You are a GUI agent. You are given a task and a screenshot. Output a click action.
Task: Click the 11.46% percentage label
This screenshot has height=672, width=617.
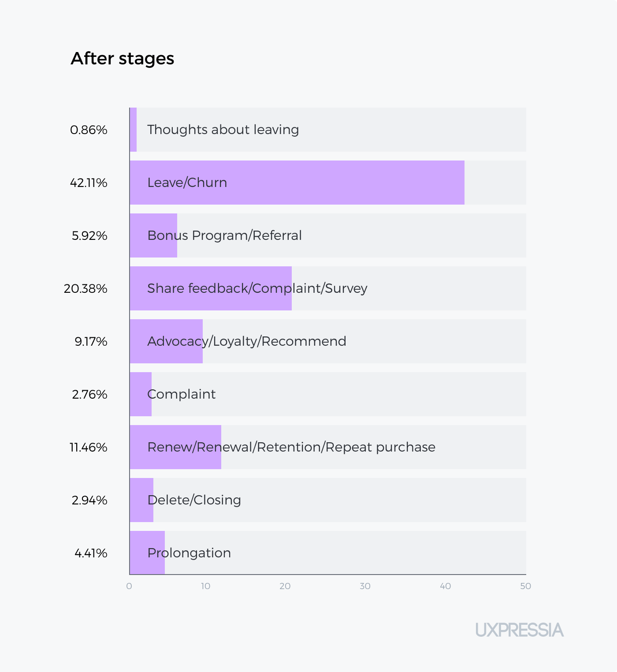(x=89, y=447)
